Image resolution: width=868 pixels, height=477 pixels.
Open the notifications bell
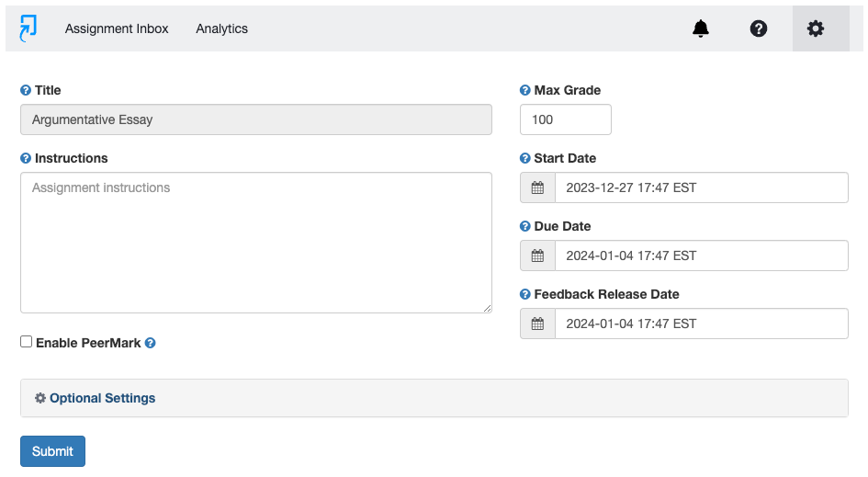pyautogui.click(x=700, y=28)
